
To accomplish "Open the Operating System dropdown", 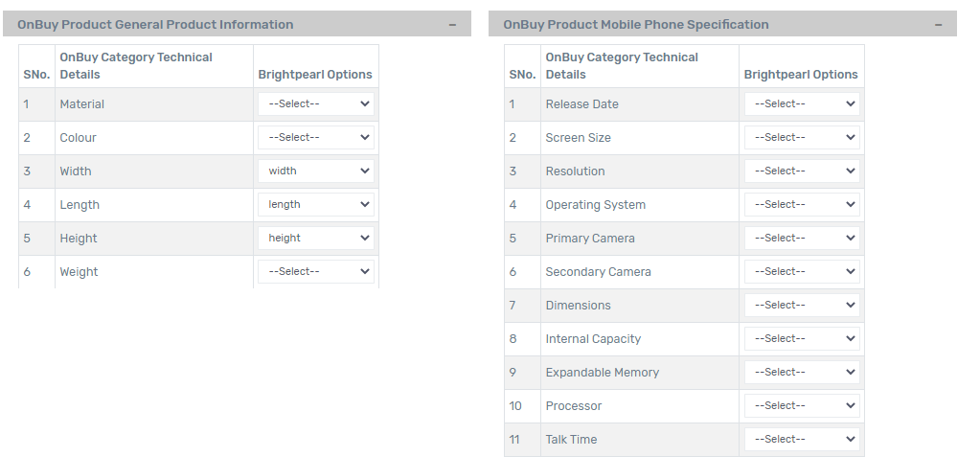I will point(802,205).
